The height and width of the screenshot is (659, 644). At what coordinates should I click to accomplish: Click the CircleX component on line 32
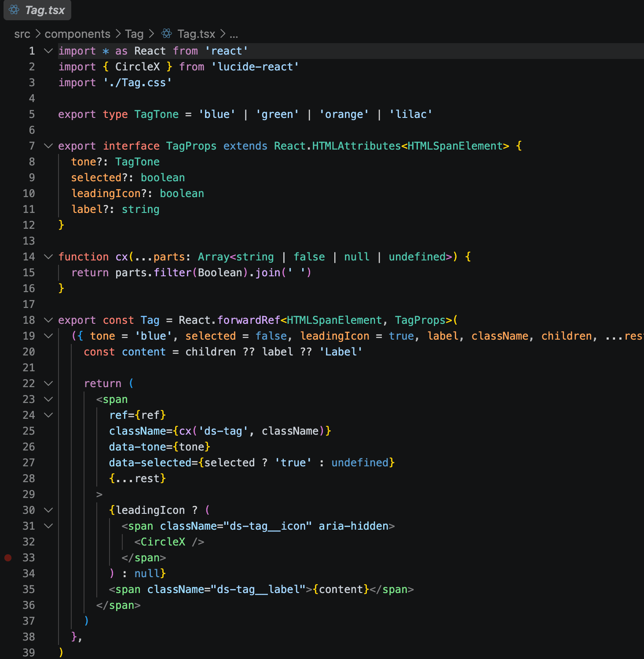tap(163, 542)
